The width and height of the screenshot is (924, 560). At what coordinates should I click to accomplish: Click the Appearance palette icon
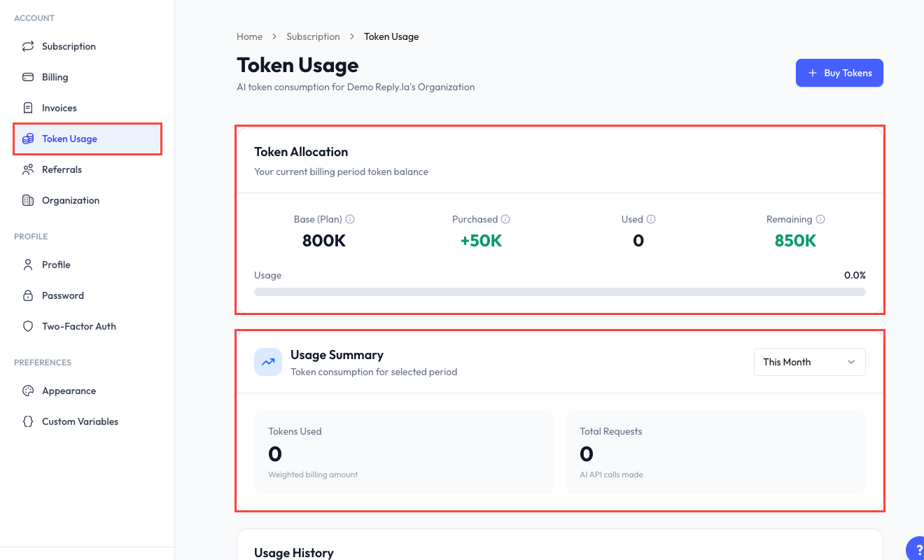tap(28, 391)
